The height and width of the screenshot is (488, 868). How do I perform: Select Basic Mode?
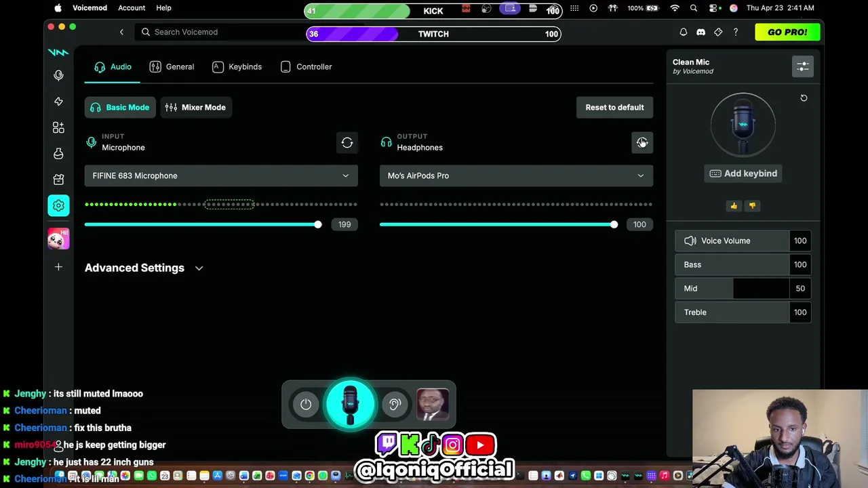(x=120, y=107)
